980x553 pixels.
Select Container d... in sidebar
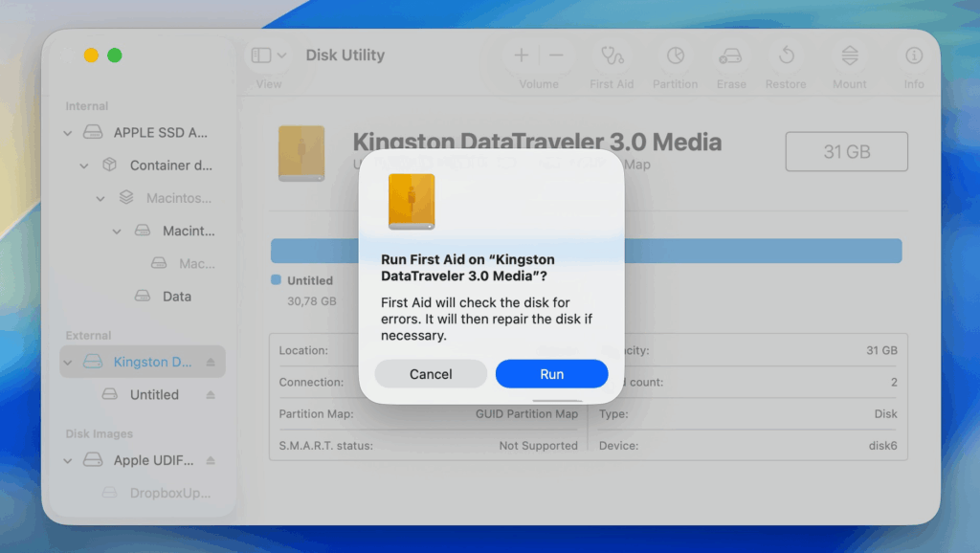(x=143, y=165)
